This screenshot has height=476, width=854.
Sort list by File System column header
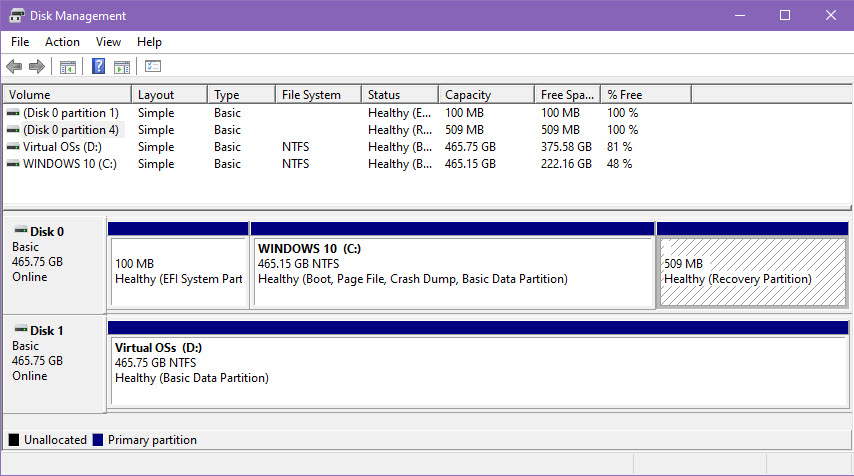[x=317, y=95]
